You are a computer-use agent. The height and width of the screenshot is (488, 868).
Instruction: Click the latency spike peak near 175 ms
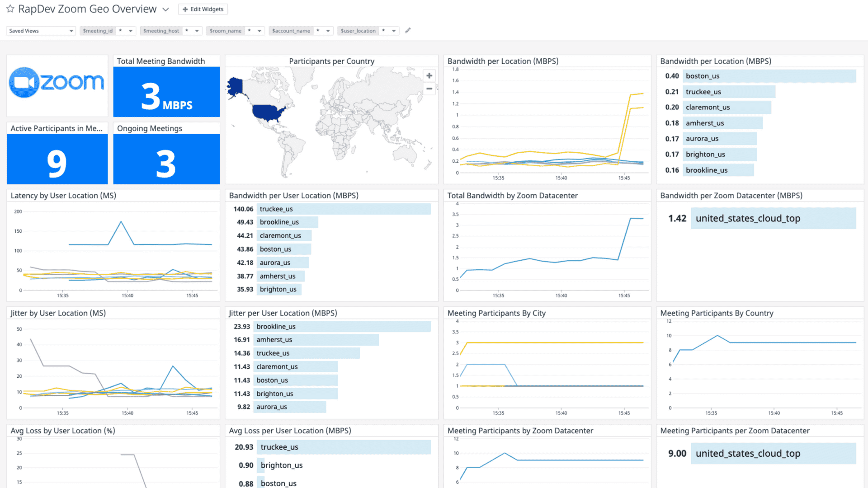pyautogui.click(x=121, y=221)
